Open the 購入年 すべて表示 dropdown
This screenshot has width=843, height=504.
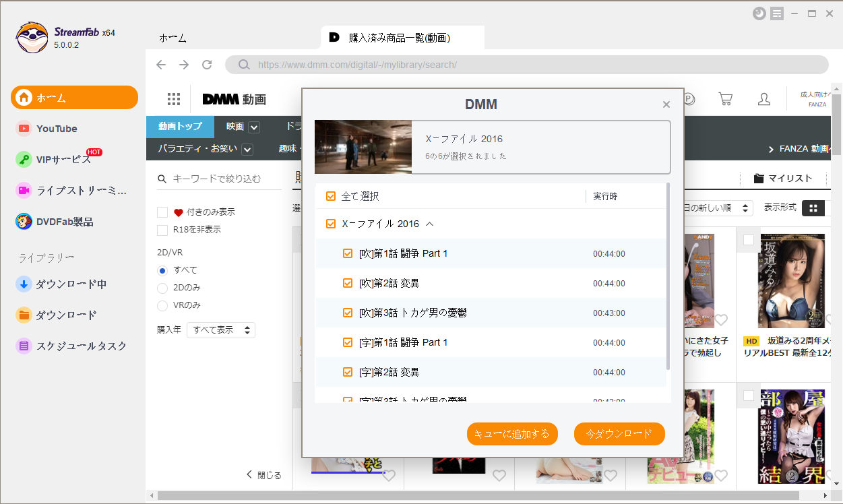click(x=221, y=330)
